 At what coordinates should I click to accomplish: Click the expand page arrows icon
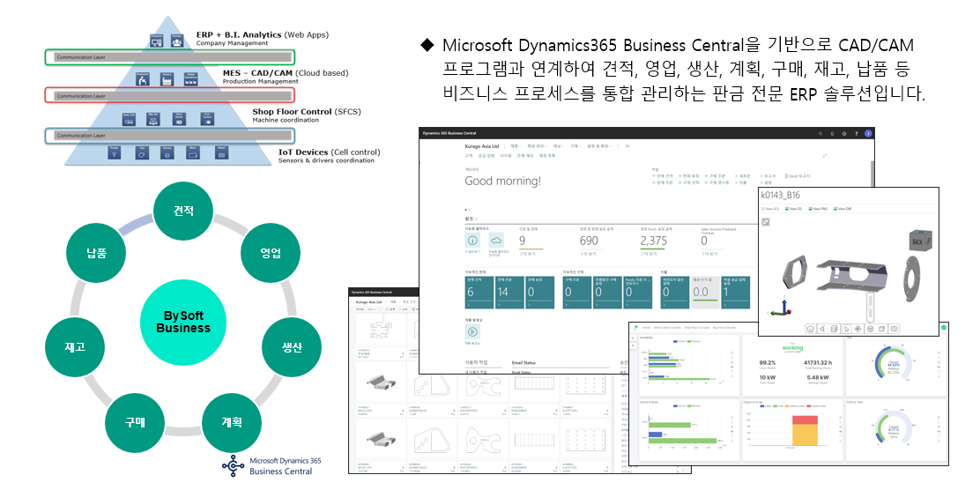click(x=825, y=155)
